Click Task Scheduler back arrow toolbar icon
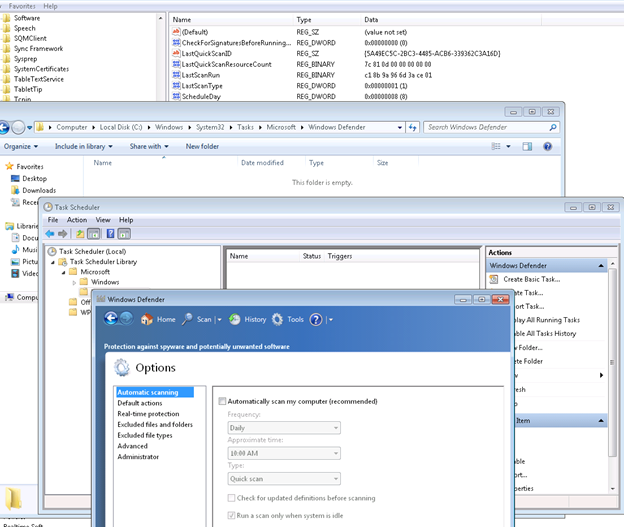 pyautogui.click(x=50, y=234)
